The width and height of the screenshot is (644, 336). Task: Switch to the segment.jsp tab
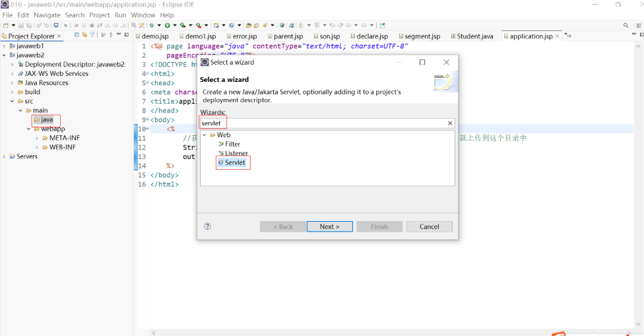[420, 36]
